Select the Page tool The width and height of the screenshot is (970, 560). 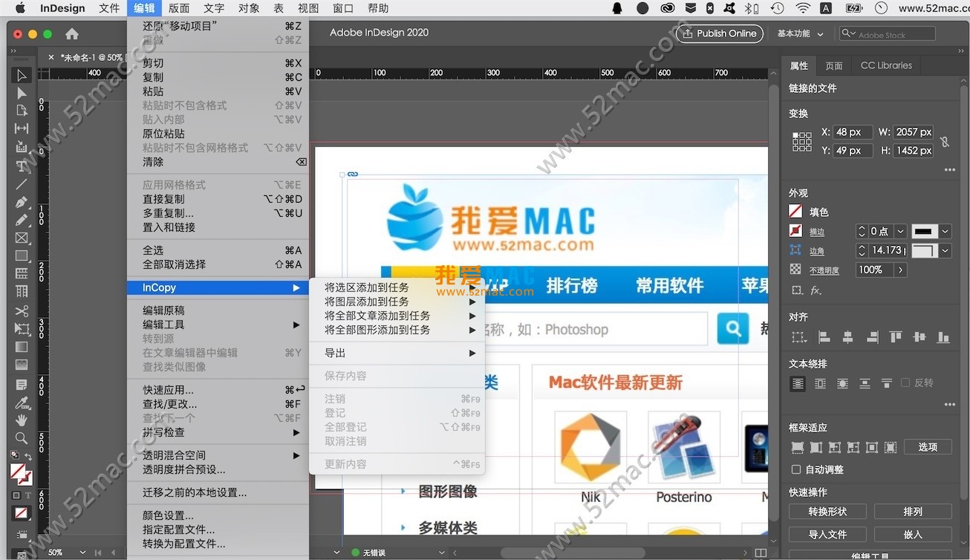pyautogui.click(x=22, y=111)
